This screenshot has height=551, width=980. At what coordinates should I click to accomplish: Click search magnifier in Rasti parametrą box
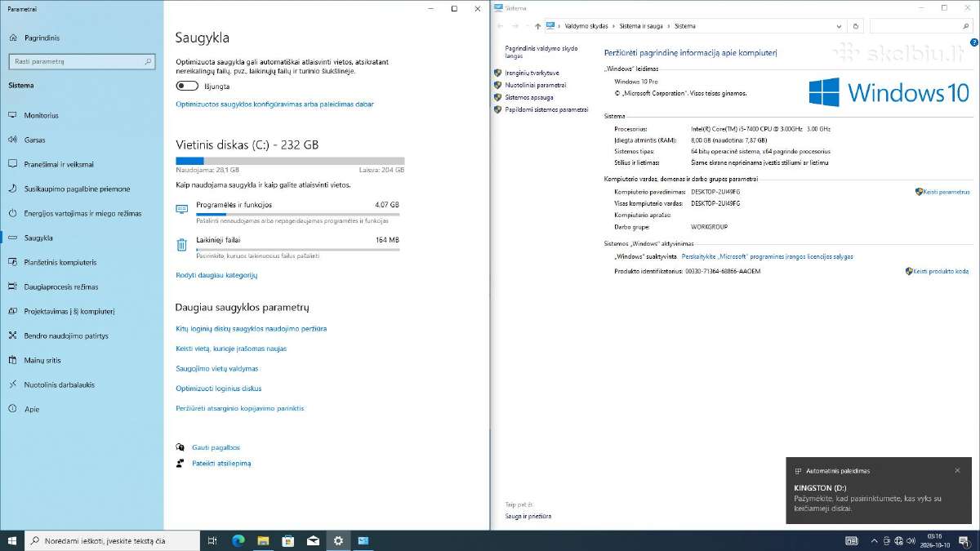148,61
